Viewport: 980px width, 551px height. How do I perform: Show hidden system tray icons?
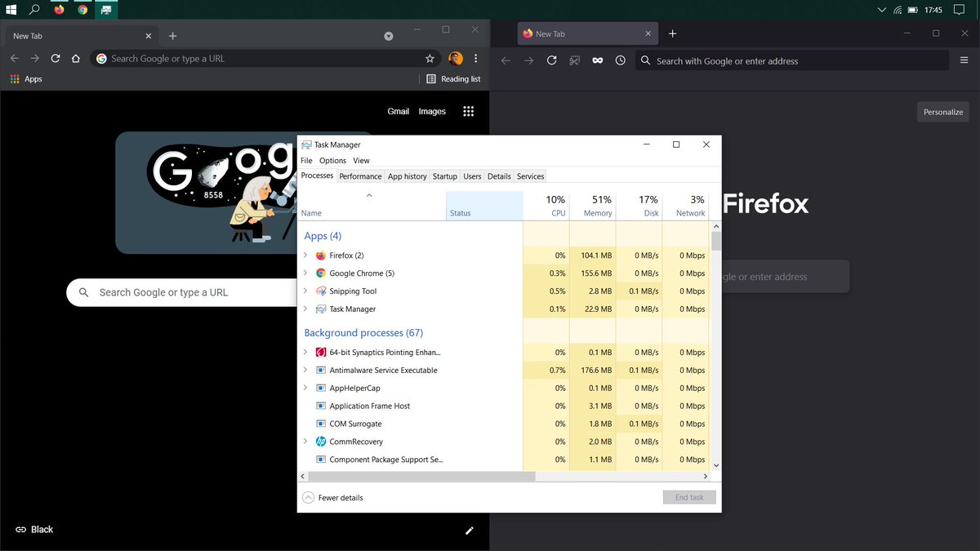point(881,10)
